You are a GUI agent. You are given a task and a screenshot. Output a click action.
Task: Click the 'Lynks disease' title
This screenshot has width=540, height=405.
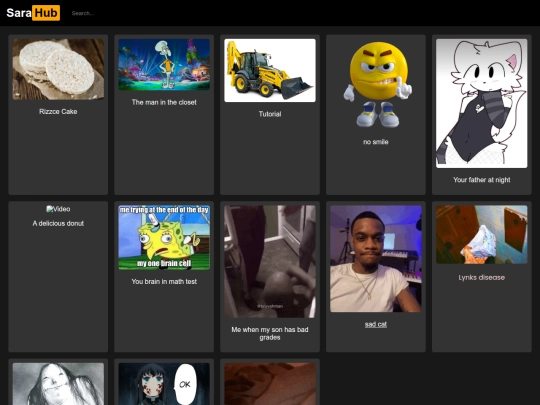click(x=481, y=278)
